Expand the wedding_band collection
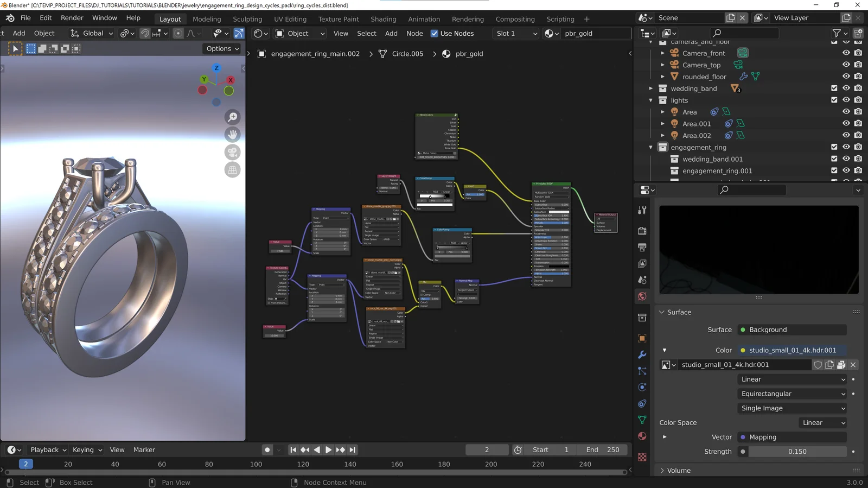This screenshot has width=868, height=488. click(x=651, y=88)
